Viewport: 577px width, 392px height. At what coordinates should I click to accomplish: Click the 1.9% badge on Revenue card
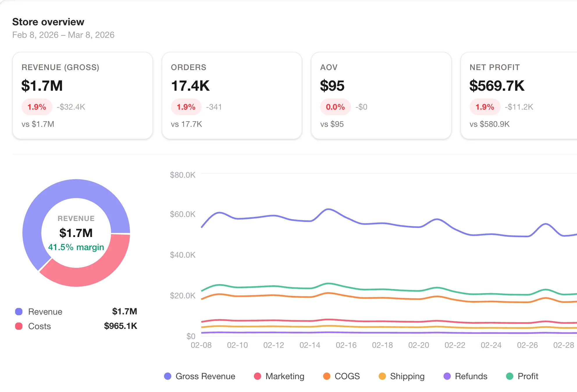pos(37,107)
